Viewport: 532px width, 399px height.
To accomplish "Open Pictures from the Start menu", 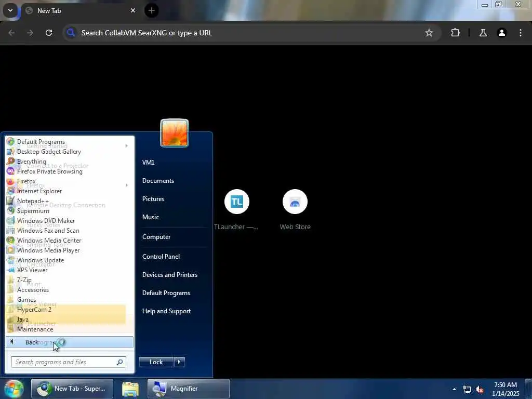I will pos(153,199).
